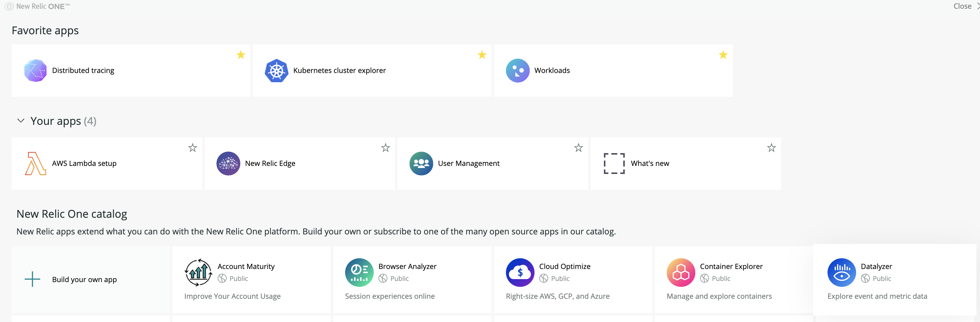Open the Datalyzer catalog title
The width and height of the screenshot is (980, 322).
pyautogui.click(x=876, y=266)
